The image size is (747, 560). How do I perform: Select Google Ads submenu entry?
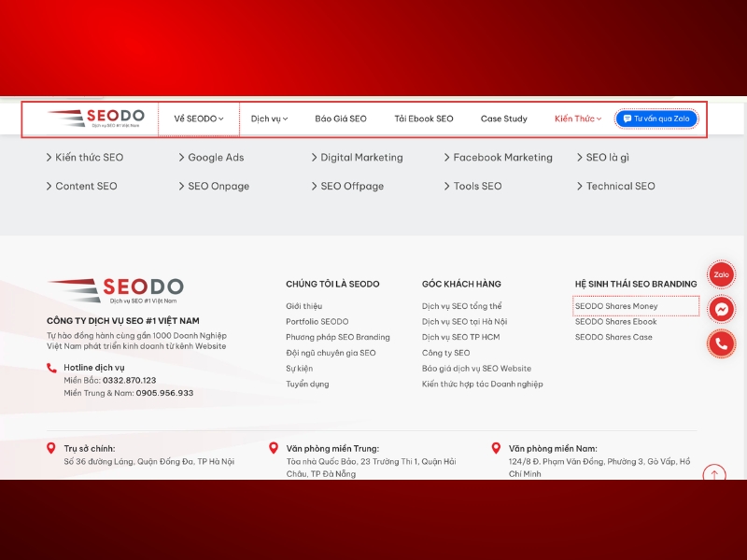[211, 157]
